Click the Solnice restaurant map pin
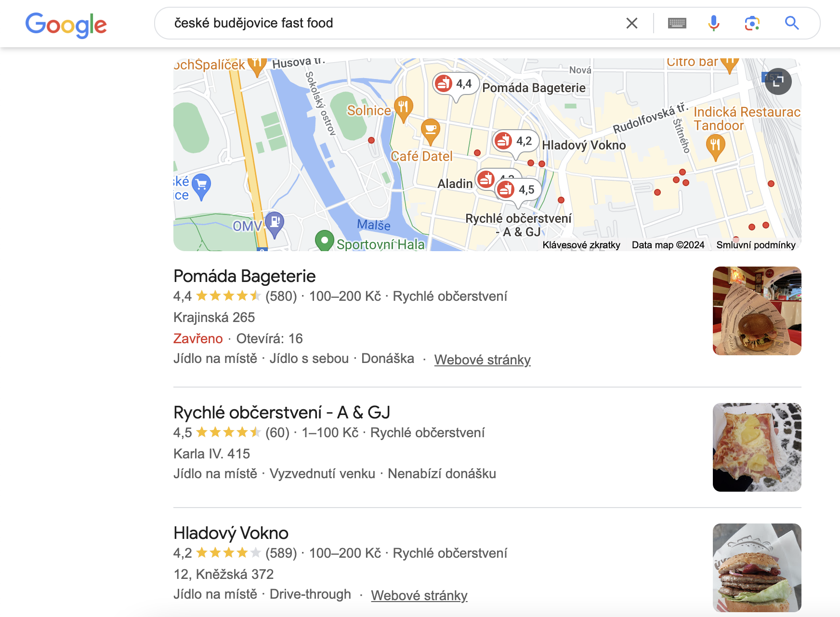Image resolution: width=840 pixels, height=617 pixels. (x=403, y=107)
